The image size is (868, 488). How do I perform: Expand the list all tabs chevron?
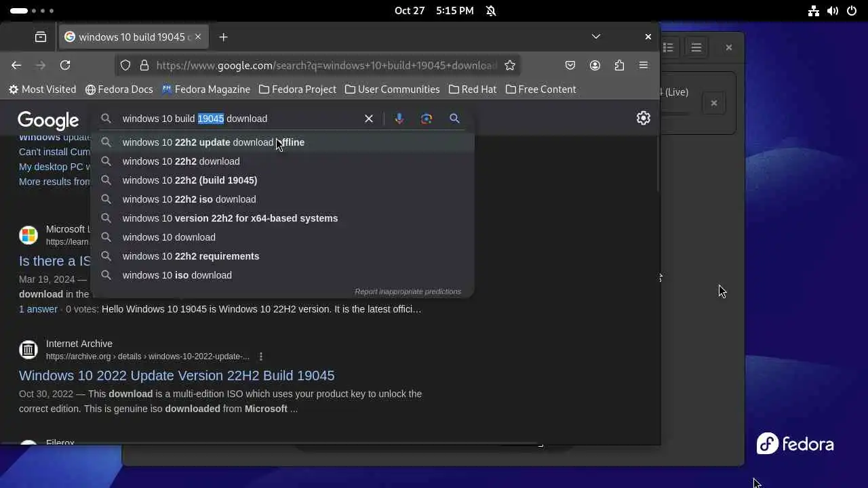(595, 37)
